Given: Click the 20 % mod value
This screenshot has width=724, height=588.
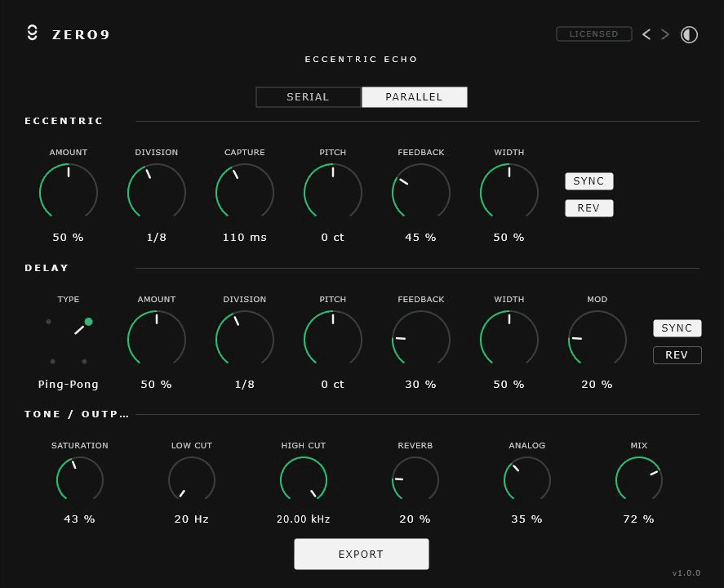Looking at the screenshot, I should pyautogui.click(x=597, y=385).
